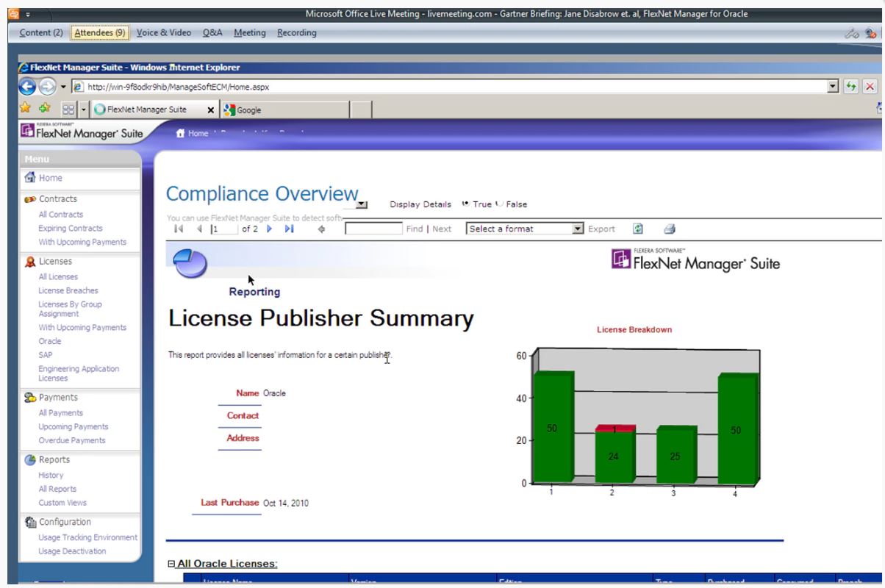Open the Select a format dropdown

(525, 229)
